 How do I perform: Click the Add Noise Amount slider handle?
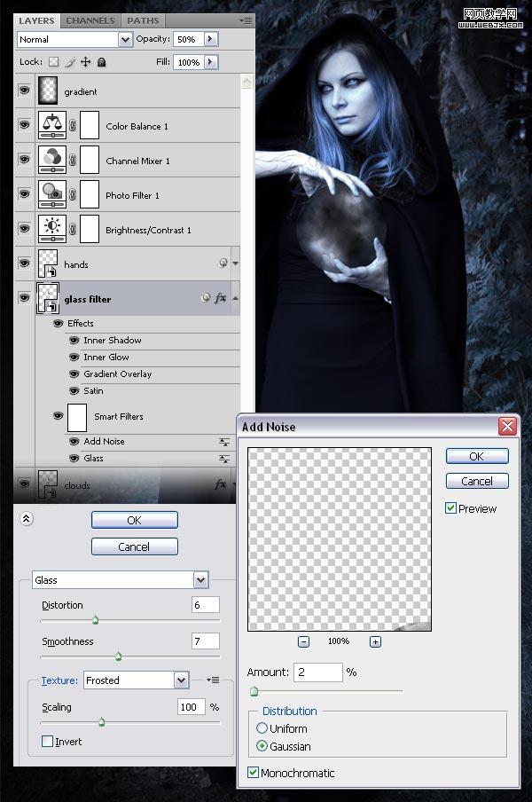[254, 692]
